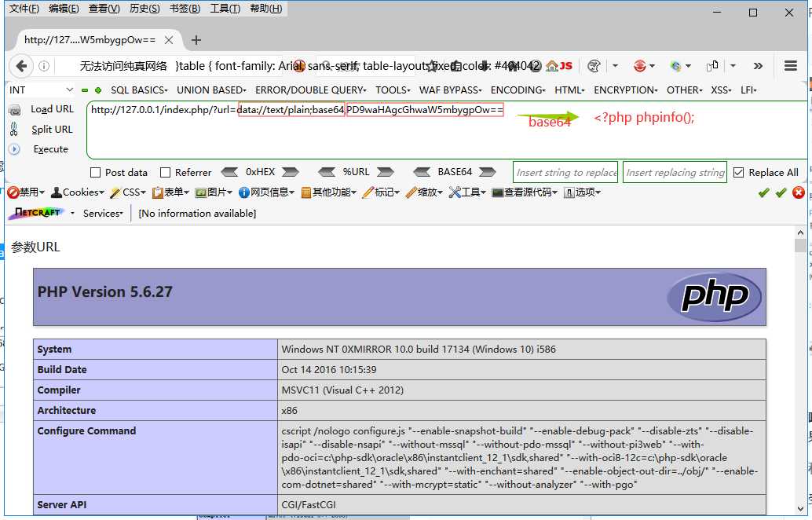812x520 pixels.
Task: Enable the Referrer checkbox
Action: (165, 173)
